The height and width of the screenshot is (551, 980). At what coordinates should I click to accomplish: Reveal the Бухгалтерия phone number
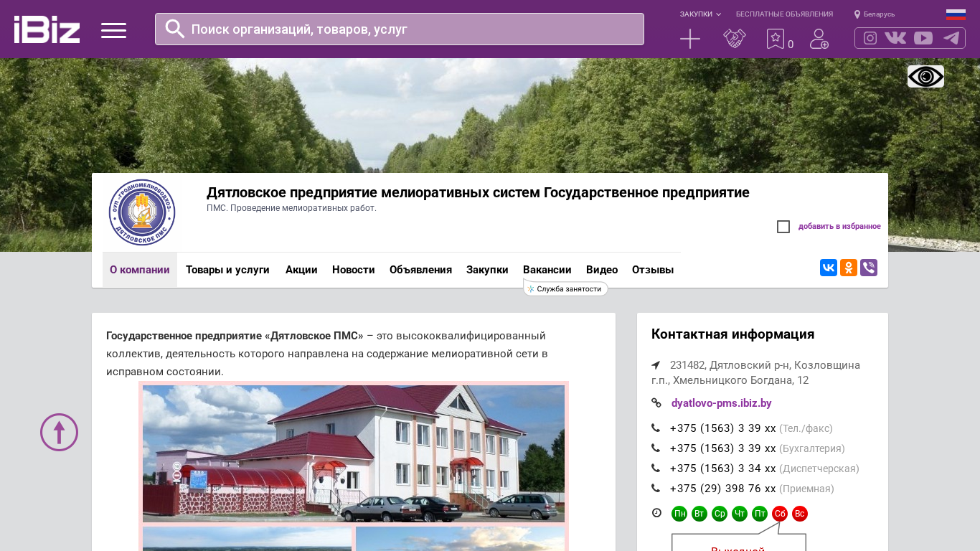pos(723,448)
